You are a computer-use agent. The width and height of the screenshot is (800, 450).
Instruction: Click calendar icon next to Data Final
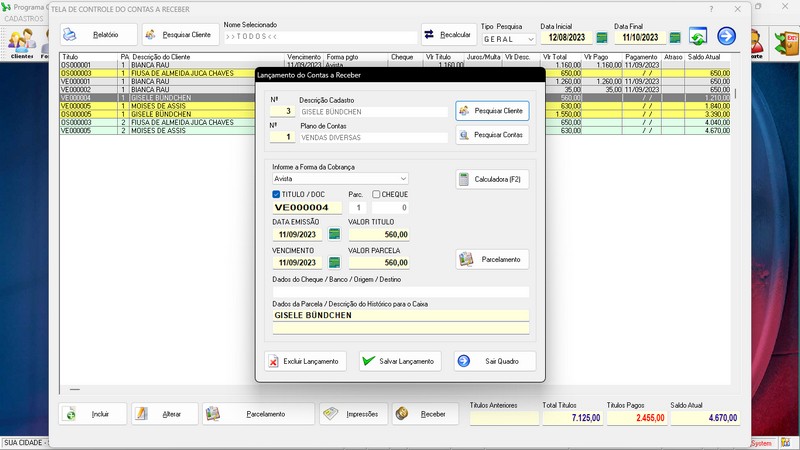coord(675,37)
